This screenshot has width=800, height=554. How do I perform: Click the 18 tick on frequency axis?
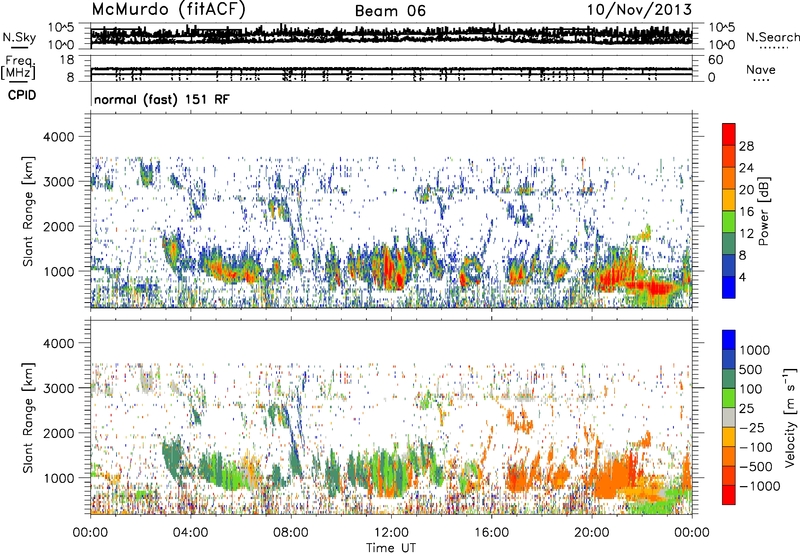[x=66, y=60]
